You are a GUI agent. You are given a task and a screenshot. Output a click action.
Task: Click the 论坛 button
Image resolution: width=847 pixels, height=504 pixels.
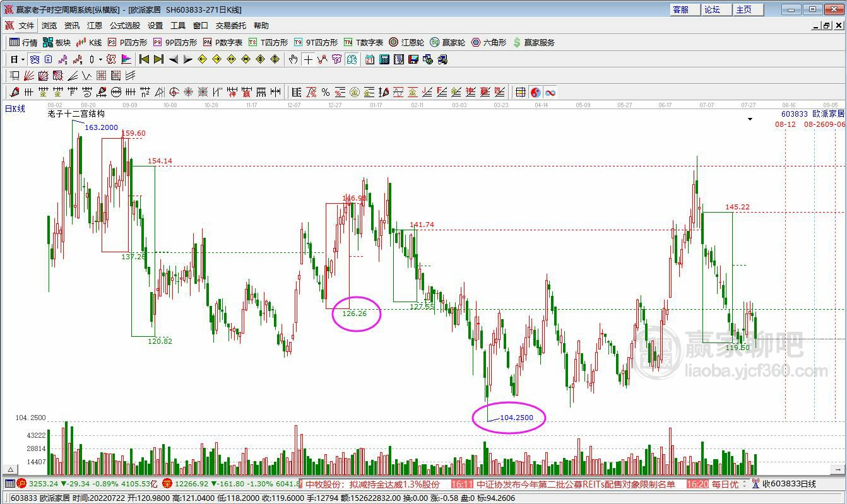[716, 9]
